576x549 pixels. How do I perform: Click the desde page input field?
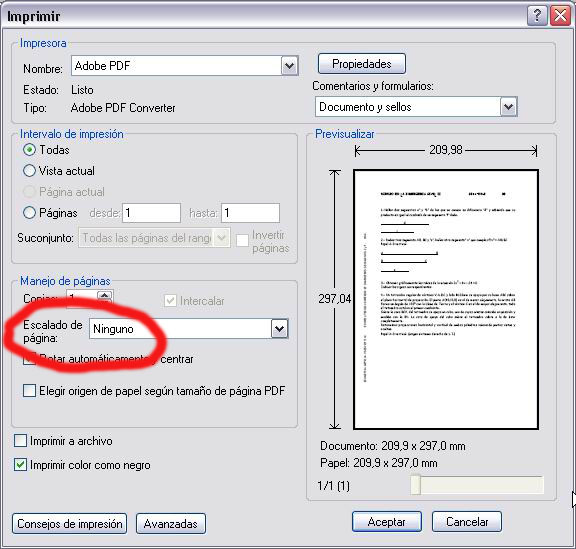[x=151, y=213]
